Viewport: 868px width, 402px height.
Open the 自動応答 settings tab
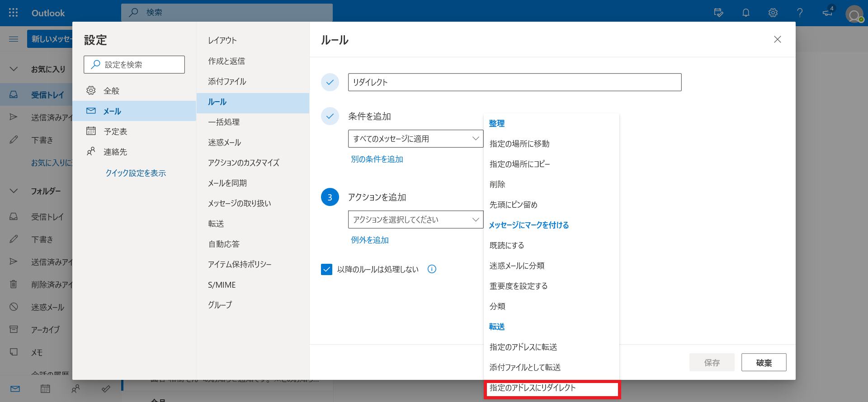pyautogui.click(x=224, y=244)
